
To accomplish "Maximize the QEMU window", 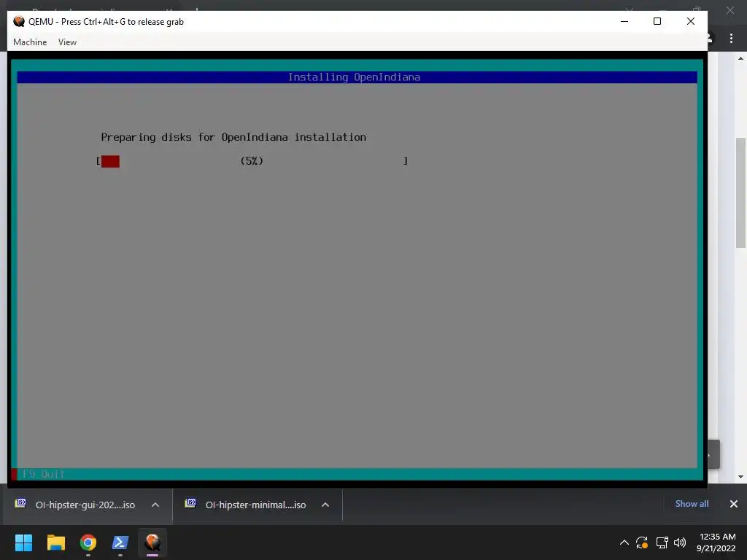I will [x=657, y=21].
